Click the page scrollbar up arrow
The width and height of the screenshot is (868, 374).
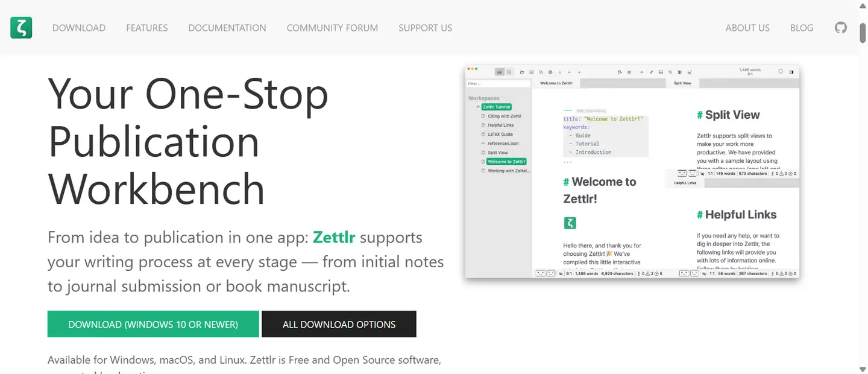863,6
